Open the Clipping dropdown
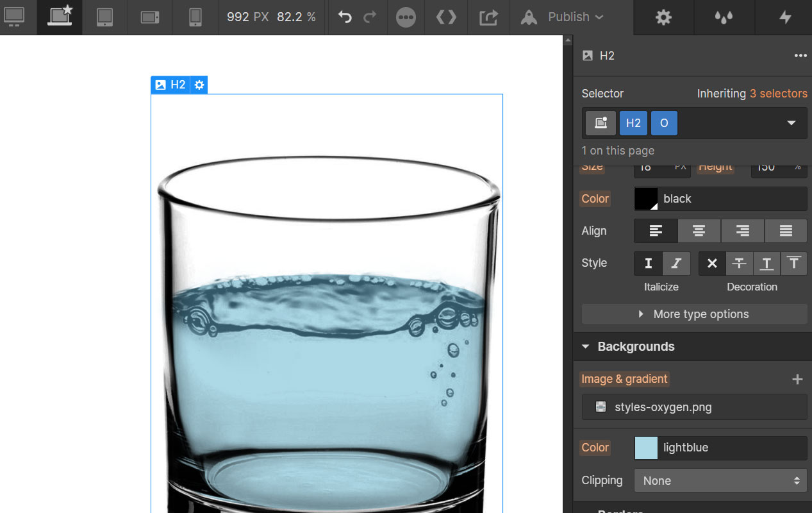This screenshot has width=812, height=513. (x=720, y=480)
